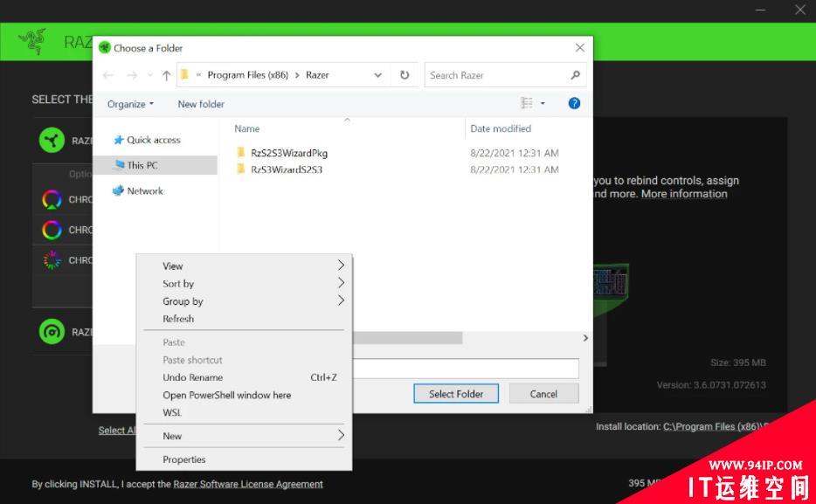Click the This PC computer icon
This screenshot has height=504, width=816.
[x=119, y=165]
